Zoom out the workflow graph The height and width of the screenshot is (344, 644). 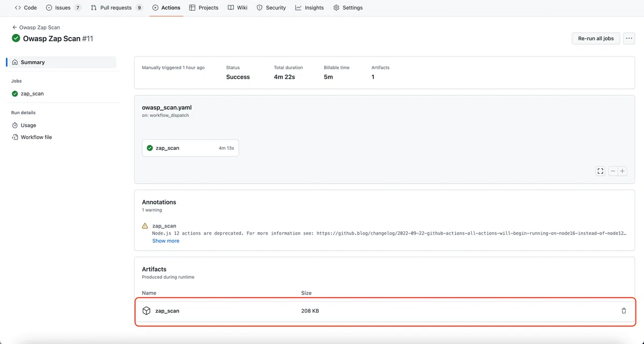coord(613,171)
